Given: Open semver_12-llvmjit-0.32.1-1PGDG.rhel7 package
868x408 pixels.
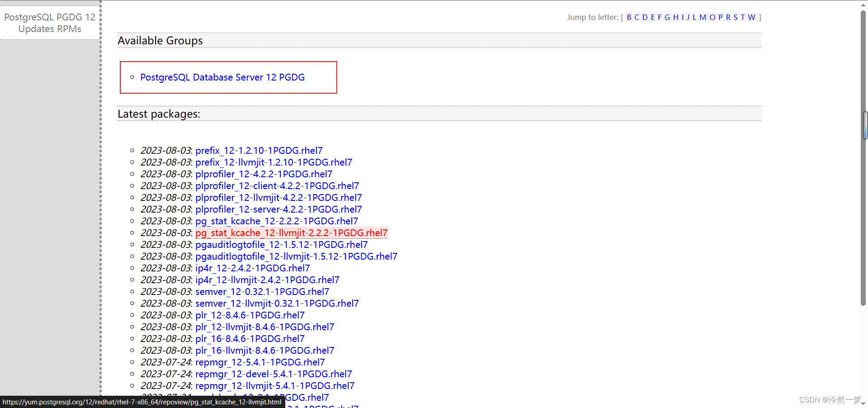Looking at the screenshot, I should point(277,304).
